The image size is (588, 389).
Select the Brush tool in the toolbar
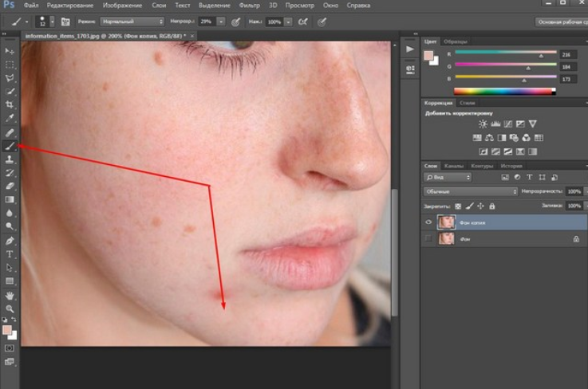(x=10, y=145)
